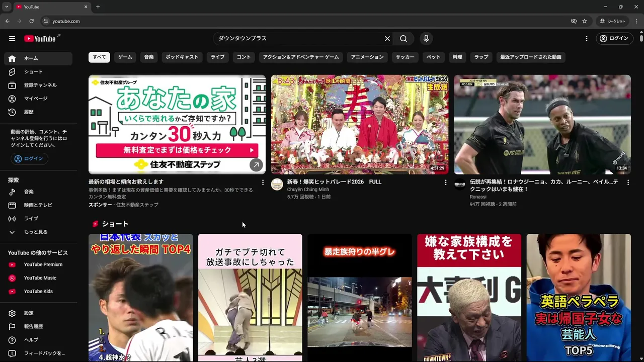Open フィードバック in sidebar
This screenshot has width=644, height=362.
38,353
